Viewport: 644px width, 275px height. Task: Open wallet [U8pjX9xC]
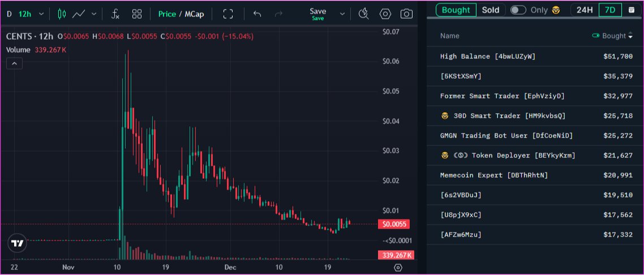pyautogui.click(x=461, y=214)
